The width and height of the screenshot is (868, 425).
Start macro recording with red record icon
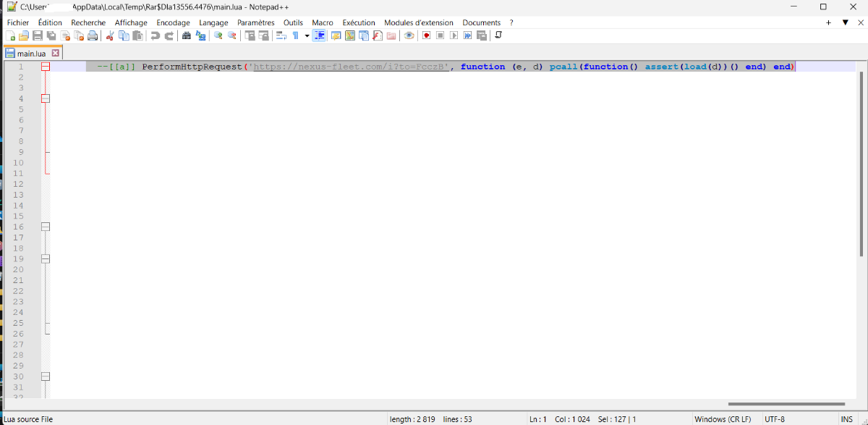[x=427, y=35]
